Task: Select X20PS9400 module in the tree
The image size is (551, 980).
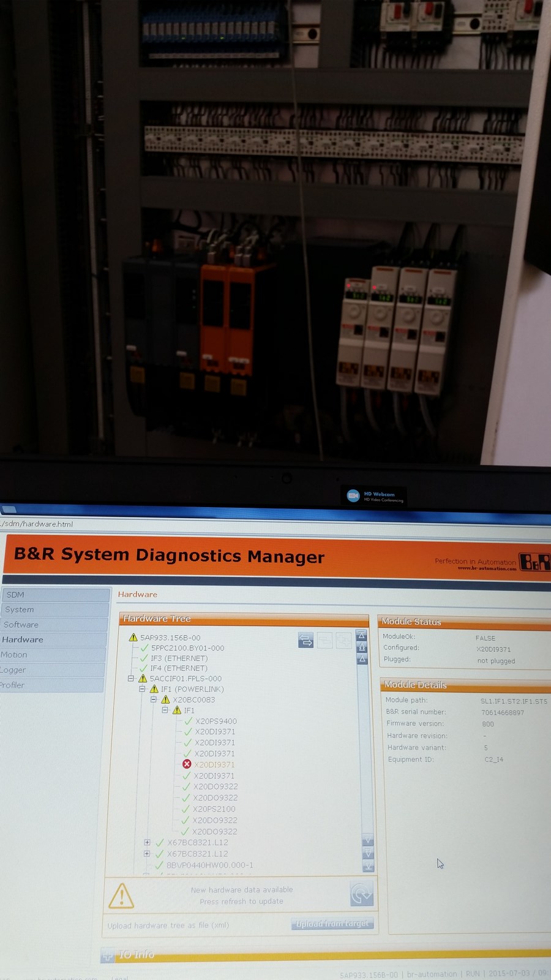Action: (216, 722)
